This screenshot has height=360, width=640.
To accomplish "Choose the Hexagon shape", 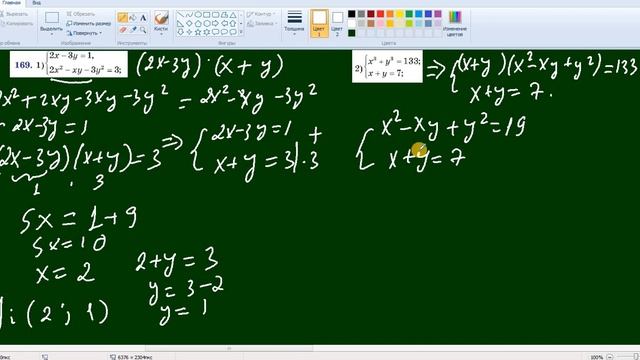I will click(x=207, y=23).
